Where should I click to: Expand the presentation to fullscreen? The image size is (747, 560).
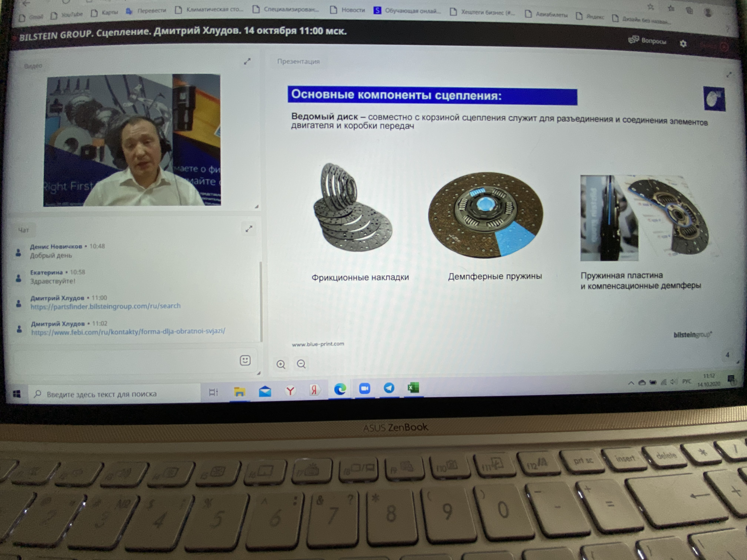coord(729,75)
